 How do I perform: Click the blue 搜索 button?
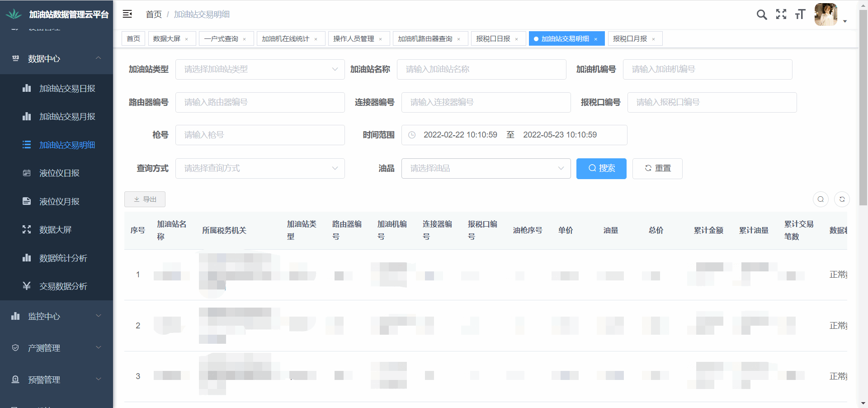[601, 168]
